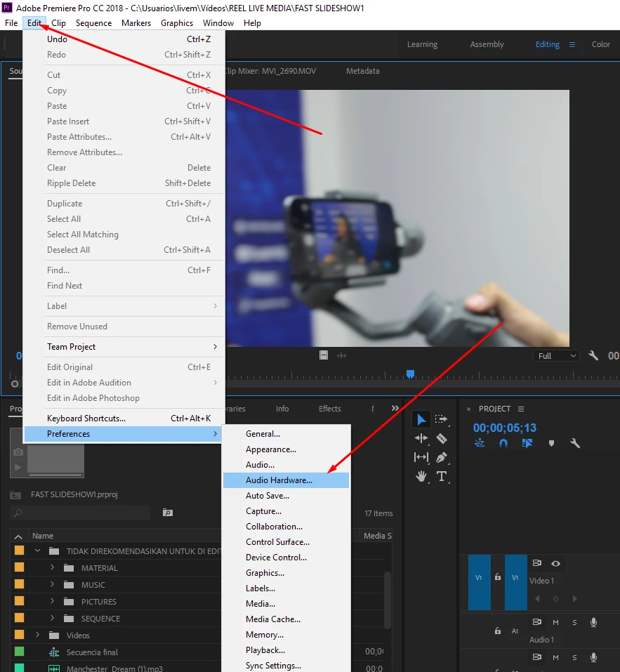Expand the MATERIAL bin
Screen dimensions: 620x672
tap(52, 567)
